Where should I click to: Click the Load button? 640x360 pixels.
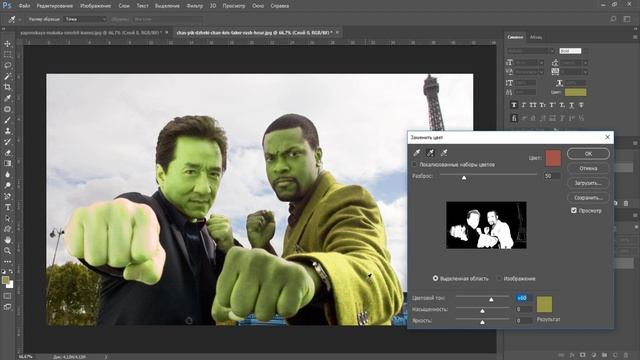point(588,183)
